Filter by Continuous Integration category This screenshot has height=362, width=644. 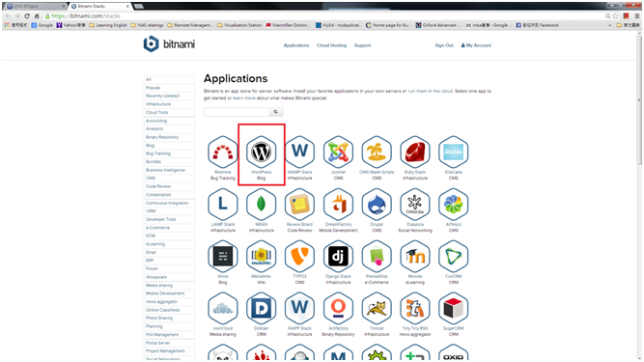(169, 203)
